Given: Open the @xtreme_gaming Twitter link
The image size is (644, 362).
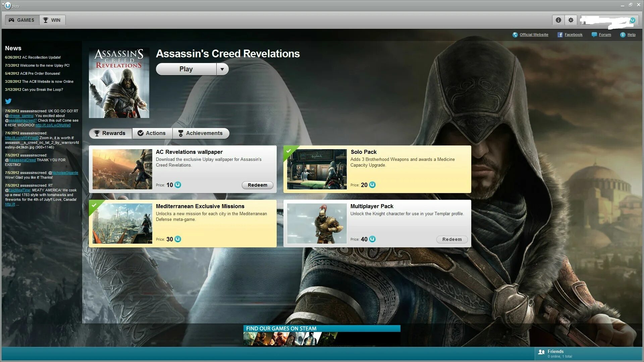Looking at the screenshot, I should click(x=21, y=116).
